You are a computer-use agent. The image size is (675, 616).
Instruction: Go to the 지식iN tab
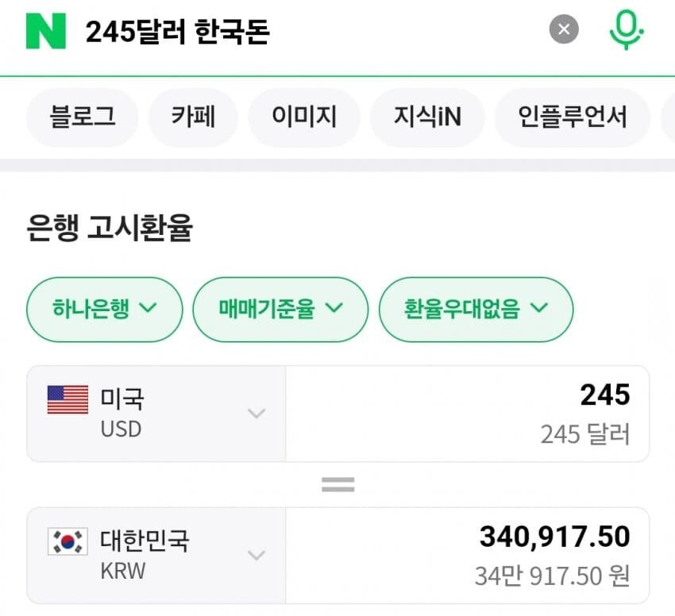coord(427,117)
